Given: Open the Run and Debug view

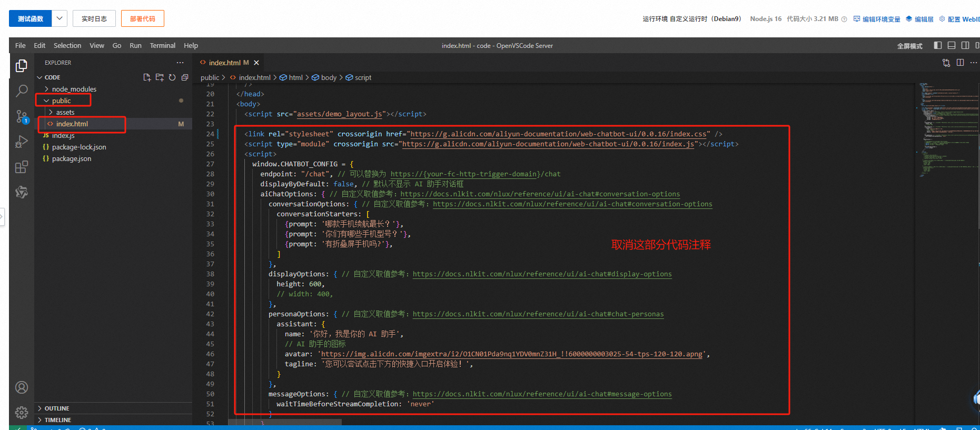Looking at the screenshot, I should click(22, 142).
